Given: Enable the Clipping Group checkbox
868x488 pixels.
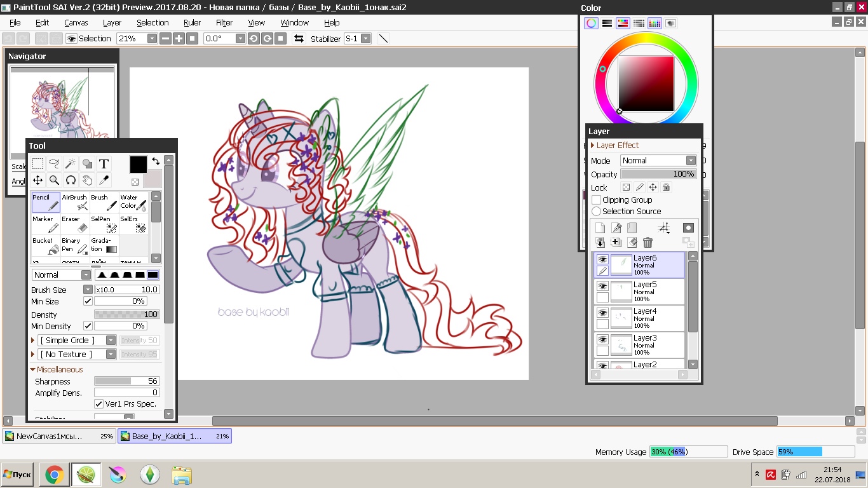Looking at the screenshot, I should 596,200.
